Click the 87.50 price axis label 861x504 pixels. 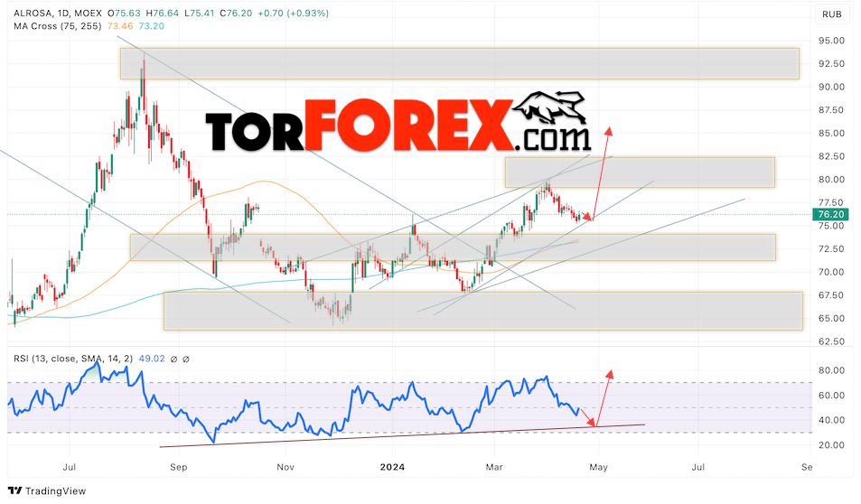point(831,110)
